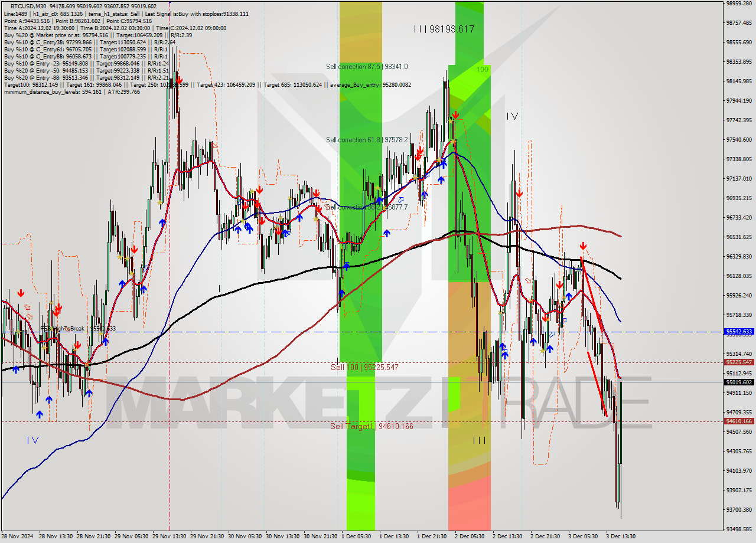
Task: Click the 93498.585 price axis label
Action: pos(739,529)
